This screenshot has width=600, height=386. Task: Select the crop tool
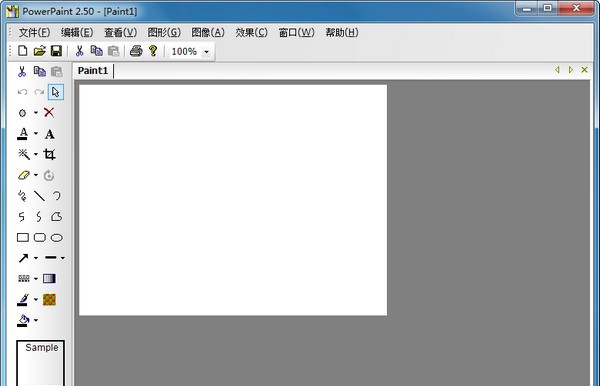tap(49, 154)
